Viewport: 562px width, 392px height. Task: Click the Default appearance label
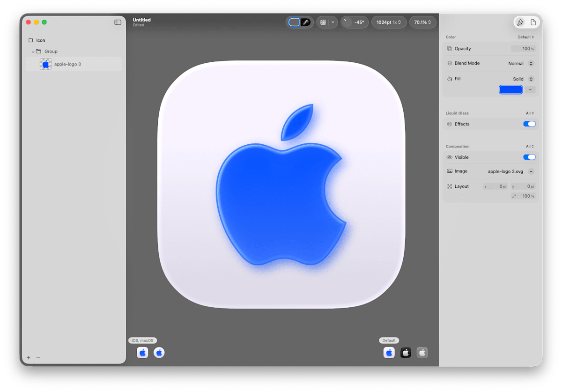pos(389,340)
